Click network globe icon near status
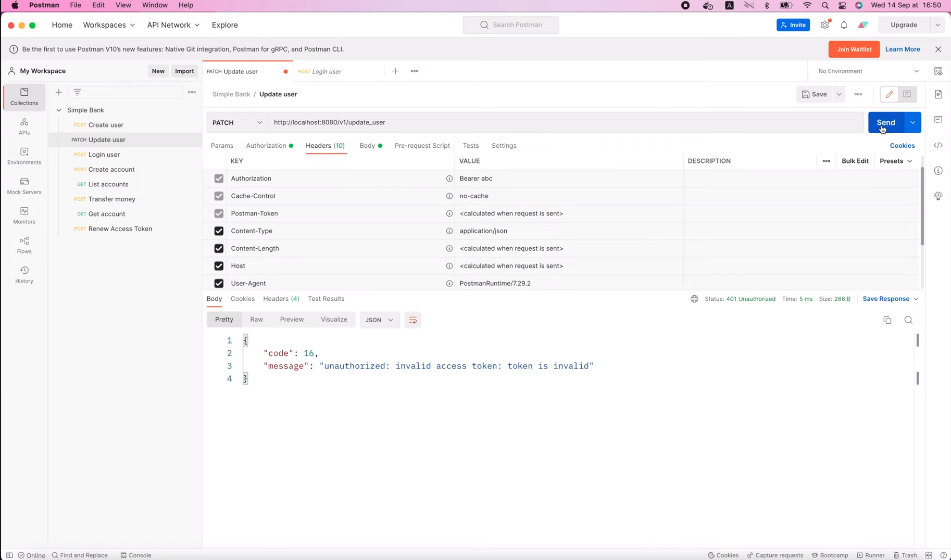This screenshot has height=560, width=951. (694, 299)
